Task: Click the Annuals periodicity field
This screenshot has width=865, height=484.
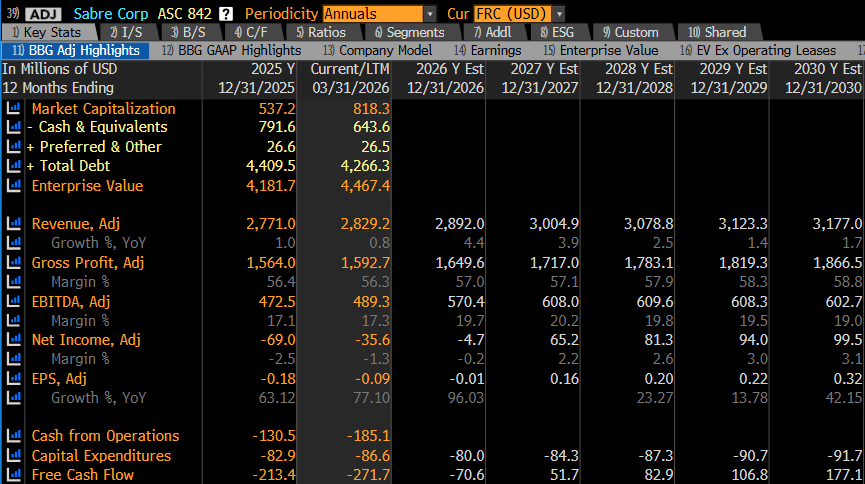Action: (373, 14)
